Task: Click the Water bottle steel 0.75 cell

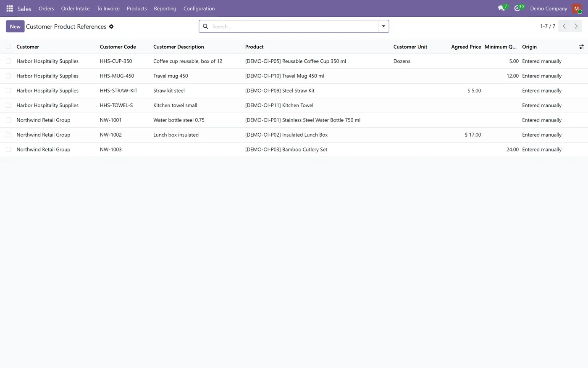Action: (x=179, y=120)
